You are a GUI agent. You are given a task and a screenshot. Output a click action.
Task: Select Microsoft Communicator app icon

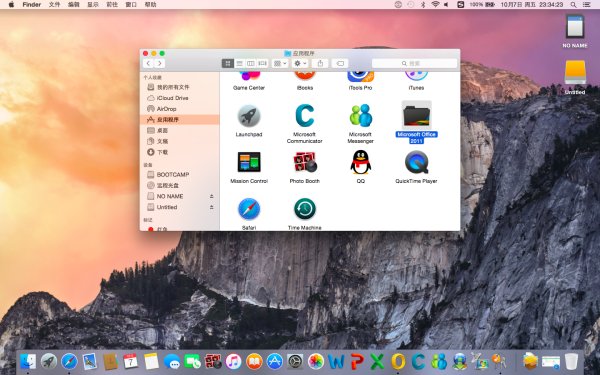pos(305,116)
